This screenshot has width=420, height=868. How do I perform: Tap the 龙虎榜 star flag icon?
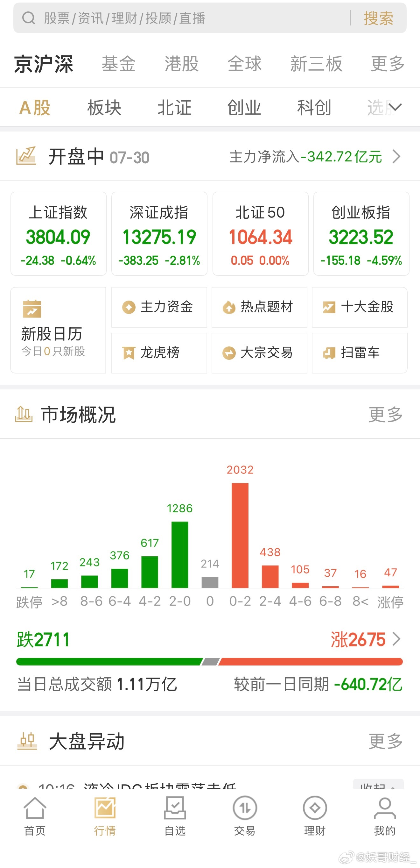point(129,353)
